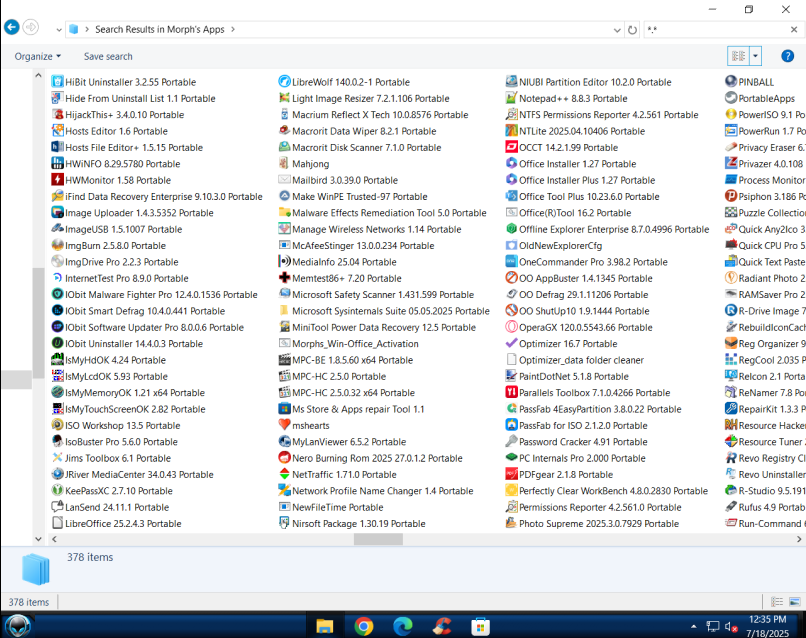
Task: Open the Help question mark icon
Action: [787, 56]
